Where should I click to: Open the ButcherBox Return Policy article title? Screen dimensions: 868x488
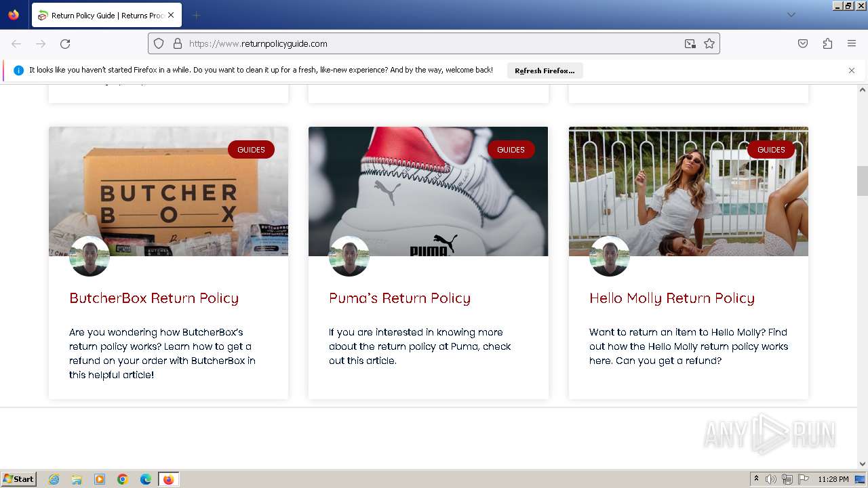coord(154,298)
